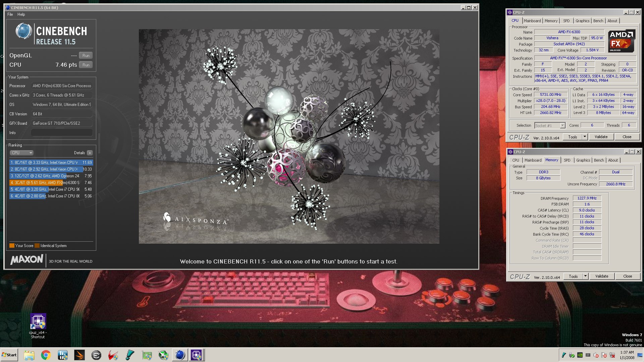Viewport: 644px width, 362px height.
Task: Open the Action Center flag tray icon
Action: (x=604, y=355)
